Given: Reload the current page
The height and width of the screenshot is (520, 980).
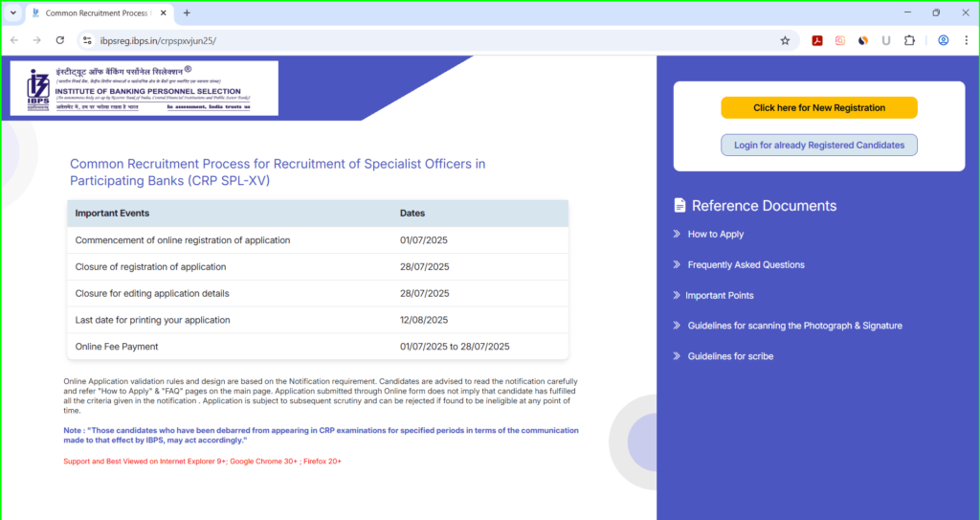Looking at the screenshot, I should click(60, 40).
